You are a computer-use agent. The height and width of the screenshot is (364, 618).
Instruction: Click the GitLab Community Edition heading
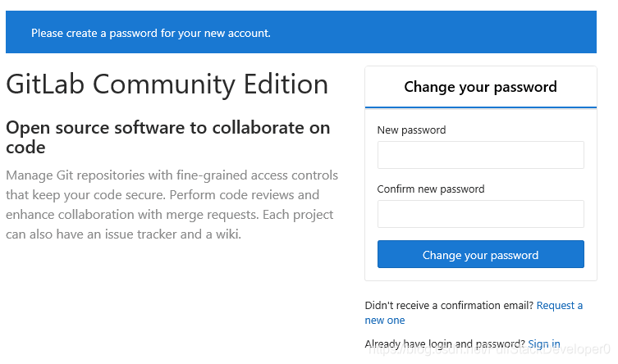pos(167,84)
